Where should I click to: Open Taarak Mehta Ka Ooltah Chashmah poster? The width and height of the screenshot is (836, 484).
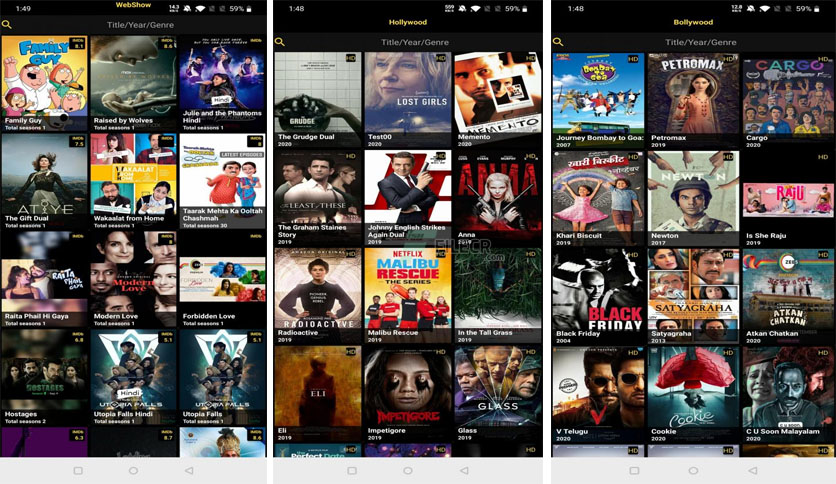coord(222,181)
